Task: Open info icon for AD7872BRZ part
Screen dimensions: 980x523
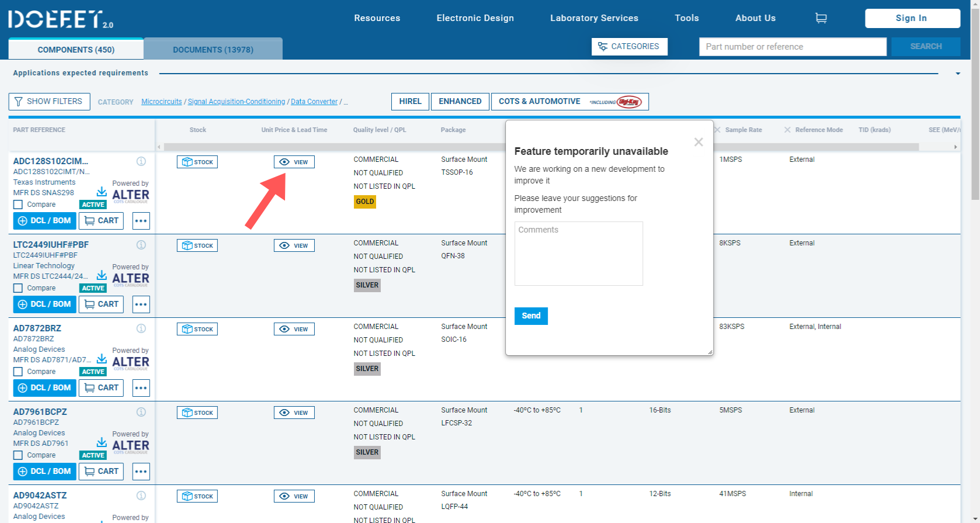Action: 141,328
